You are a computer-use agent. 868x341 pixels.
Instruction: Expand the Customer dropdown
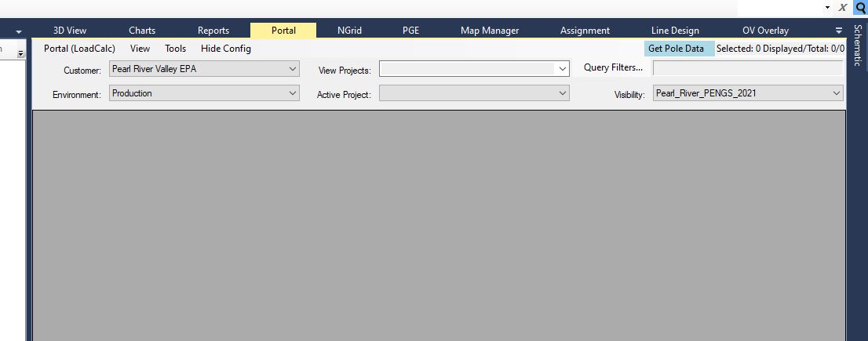(293, 69)
